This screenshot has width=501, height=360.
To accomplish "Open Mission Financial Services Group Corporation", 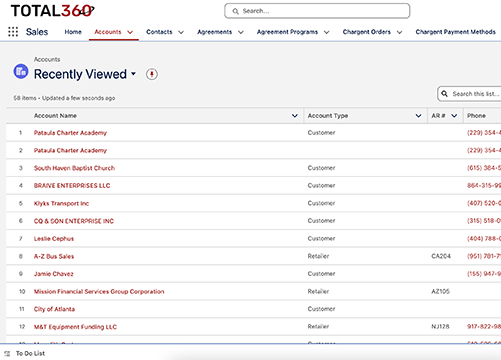I will (x=99, y=292).
